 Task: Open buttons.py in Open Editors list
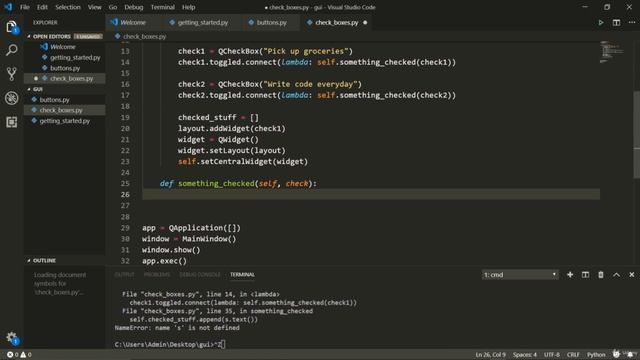point(65,68)
